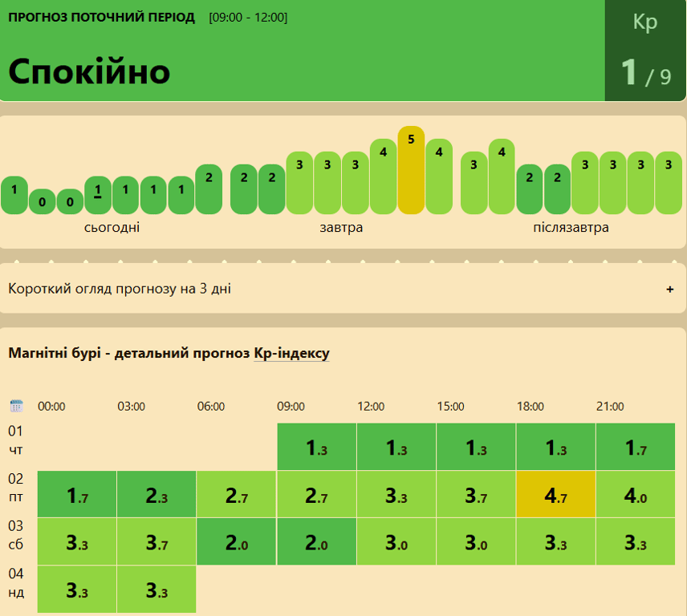
Task: Click the 3.0 cell at Saturday 15:00
Action: (x=476, y=541)
